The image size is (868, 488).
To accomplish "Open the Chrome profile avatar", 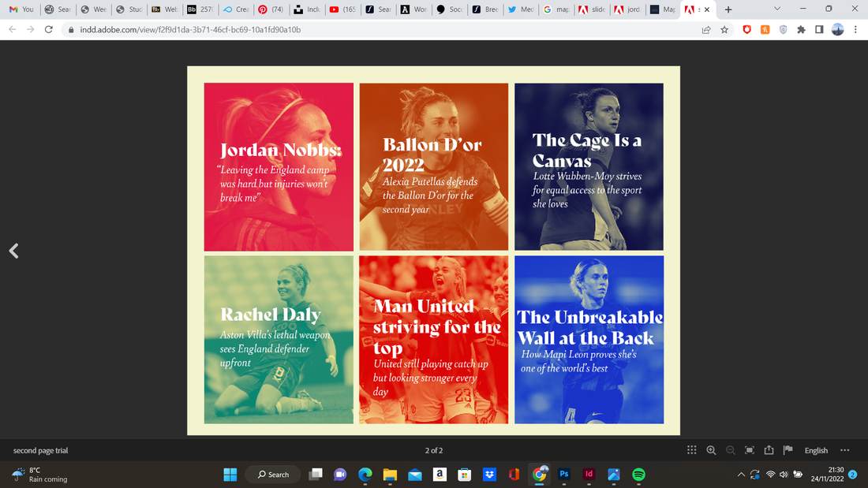I will point(837,30).
